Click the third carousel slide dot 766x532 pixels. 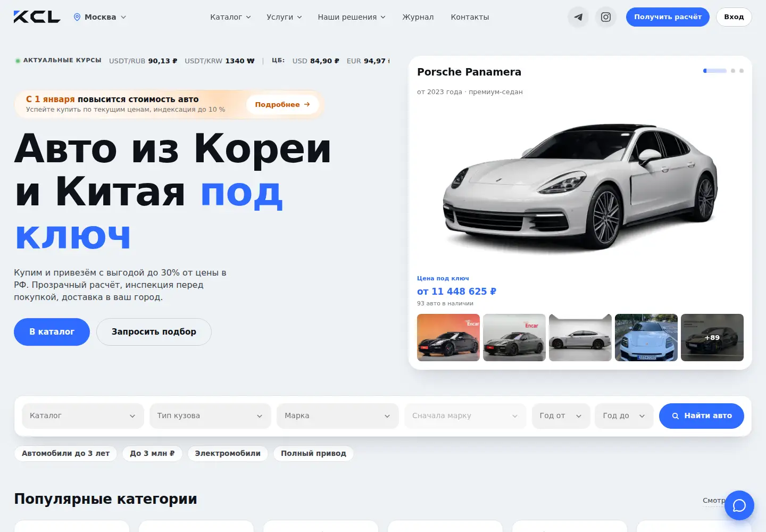pos(742,71)
